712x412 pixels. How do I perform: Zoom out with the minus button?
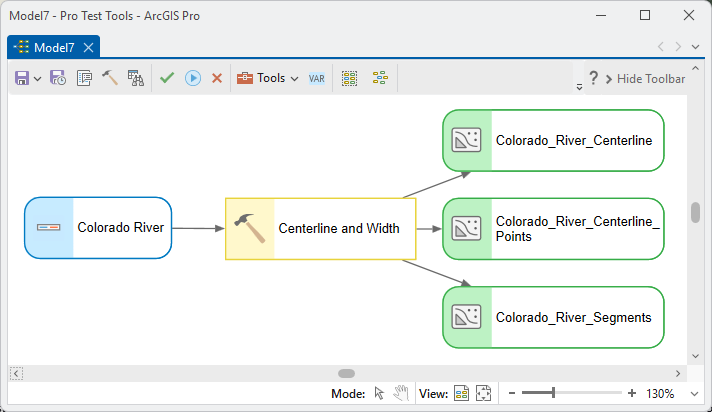512,393
